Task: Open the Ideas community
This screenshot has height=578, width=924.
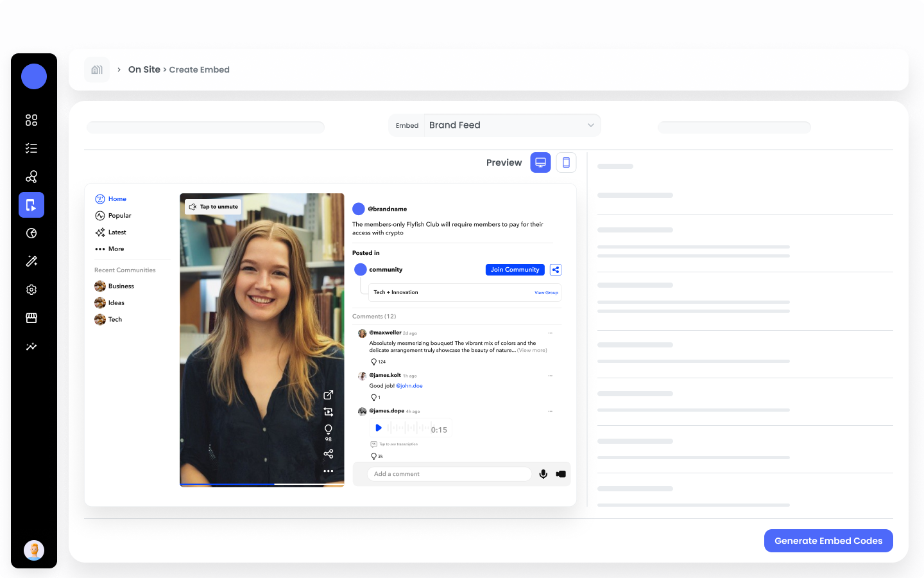Action: pyautogui.click(x=110, y=303)
